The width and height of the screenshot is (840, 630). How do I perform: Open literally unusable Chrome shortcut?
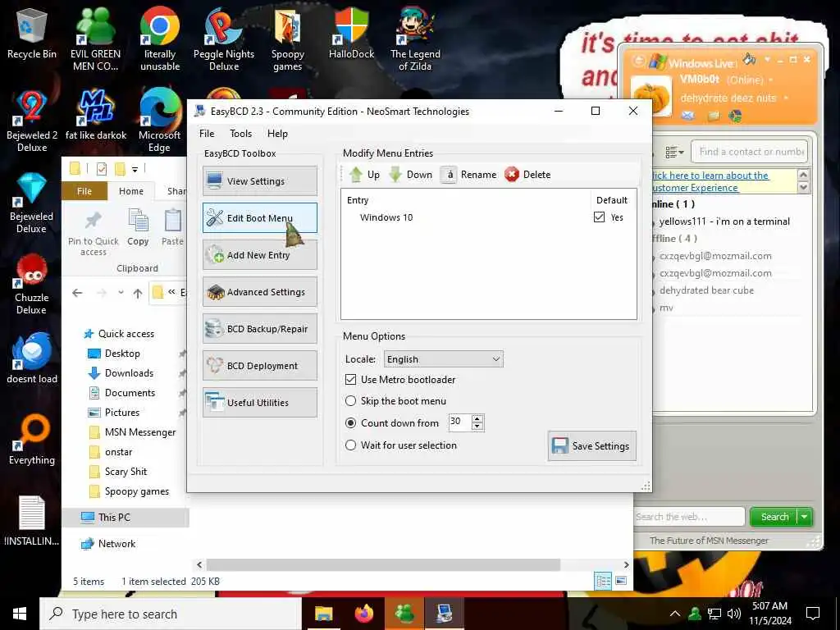(x=160, y=39)
